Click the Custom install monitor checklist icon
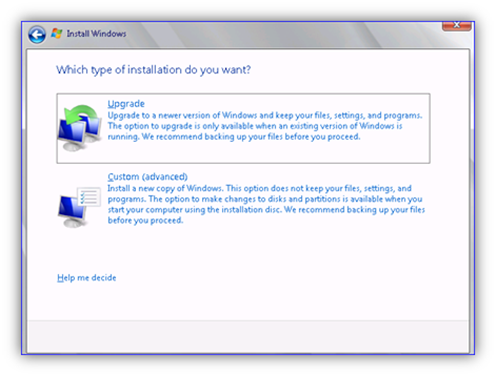 tap(79, 207)
